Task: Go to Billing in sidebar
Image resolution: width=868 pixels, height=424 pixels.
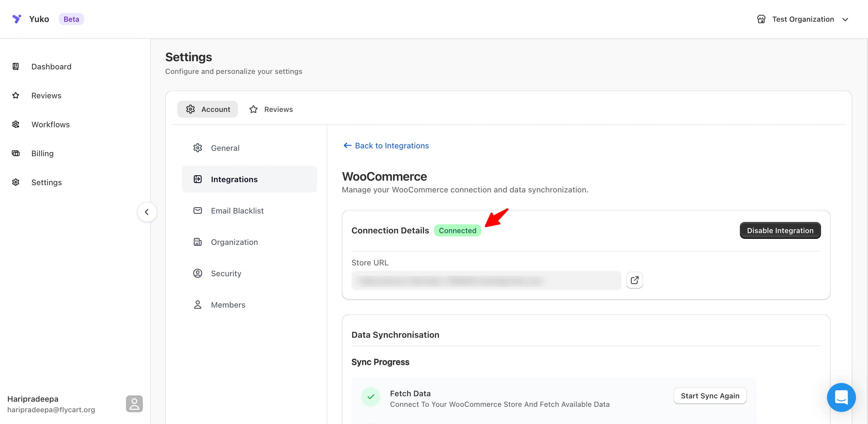Action: coord(42,153)
